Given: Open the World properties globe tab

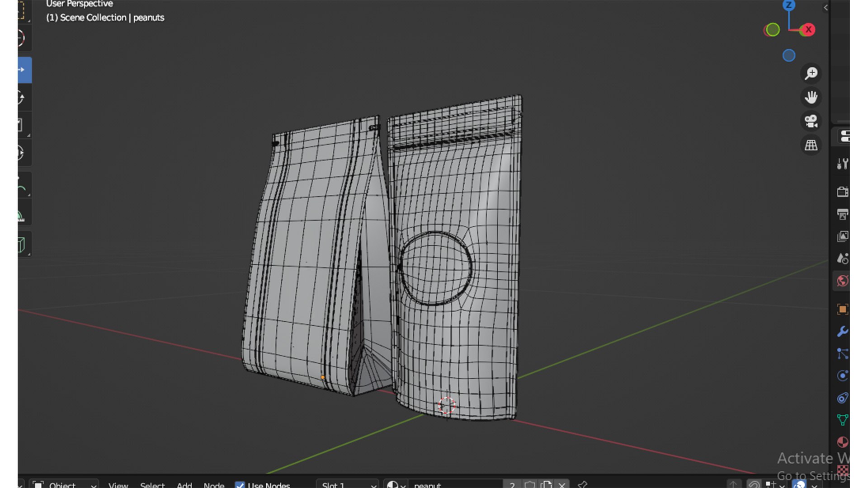Looking at the screenshot, I should (842, 281).
